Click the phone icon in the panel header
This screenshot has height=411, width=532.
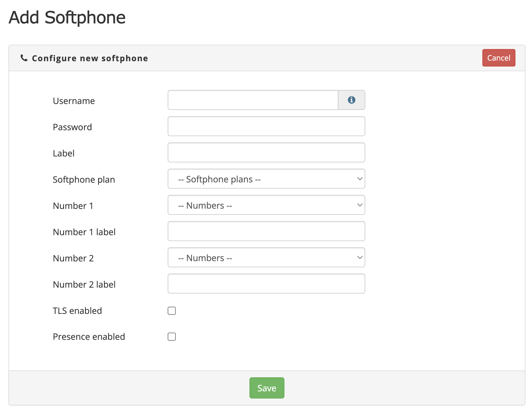click(x=24, y=57)
